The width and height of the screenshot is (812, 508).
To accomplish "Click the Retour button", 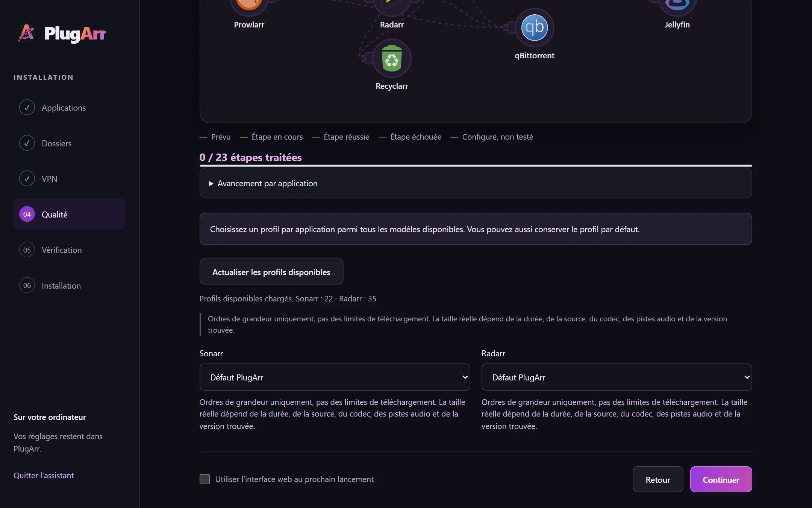I will click(x=658, y=479).
